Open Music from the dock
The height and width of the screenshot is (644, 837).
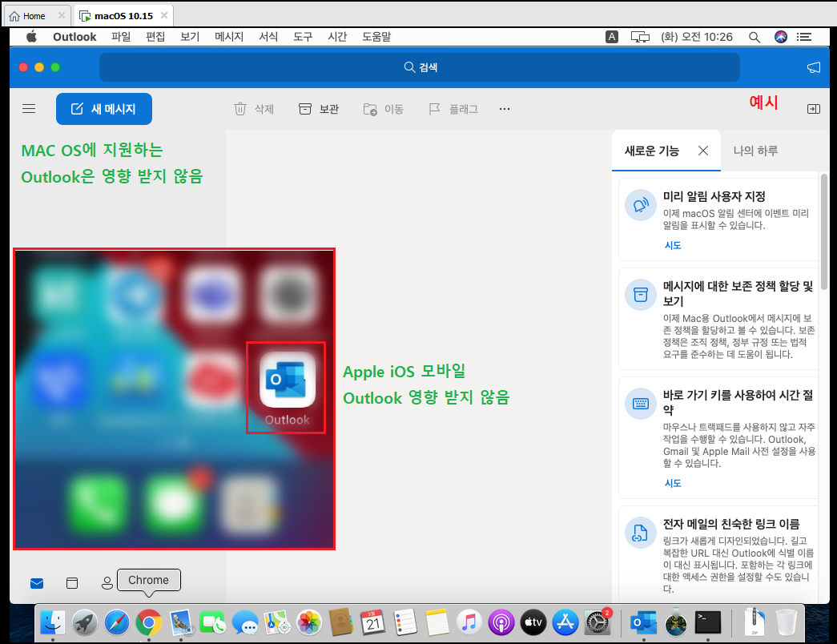[469, 622]
